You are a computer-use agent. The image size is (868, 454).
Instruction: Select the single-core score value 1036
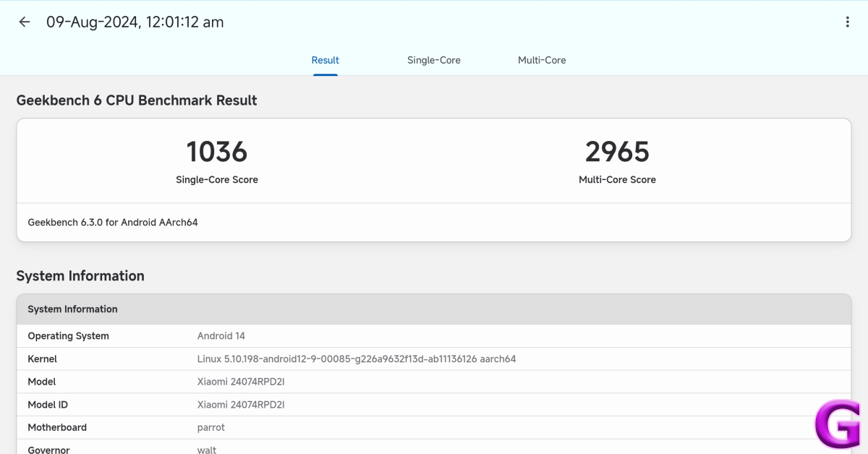pos(217,152)
